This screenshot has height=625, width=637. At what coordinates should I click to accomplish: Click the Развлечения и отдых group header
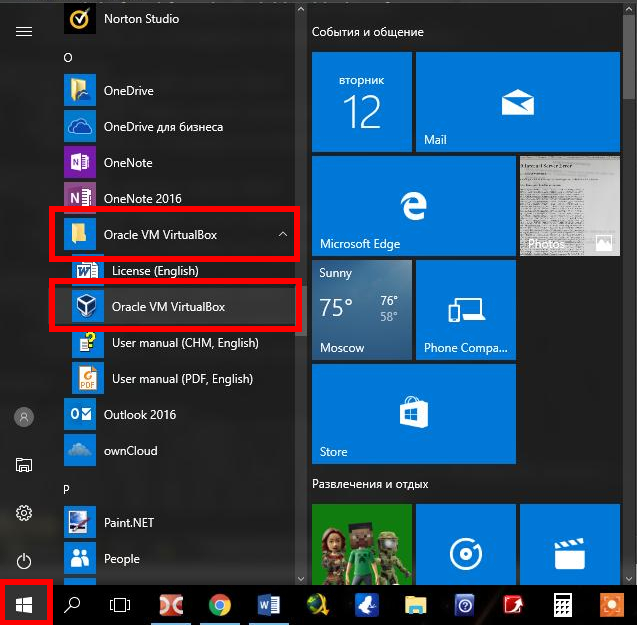370,484
